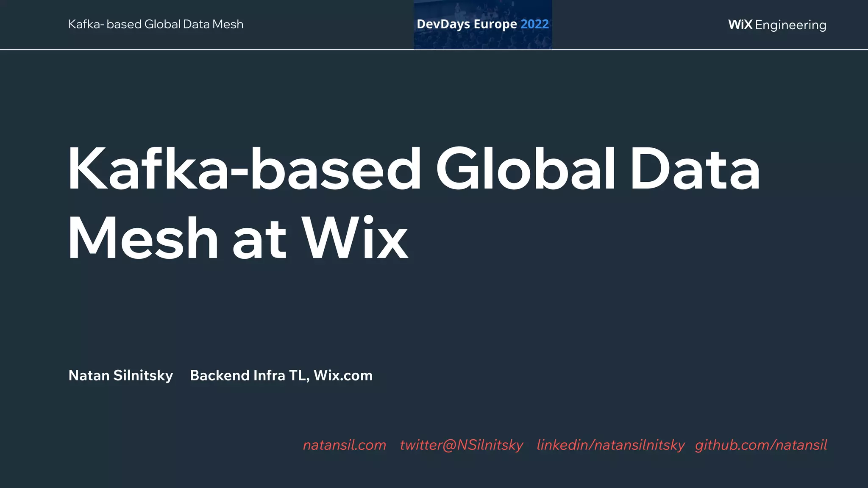Image resolution: width=868 pixels, height=488 pixels.
Task: Click the word 'Europe' in the banner
Action: pos(495,24)
